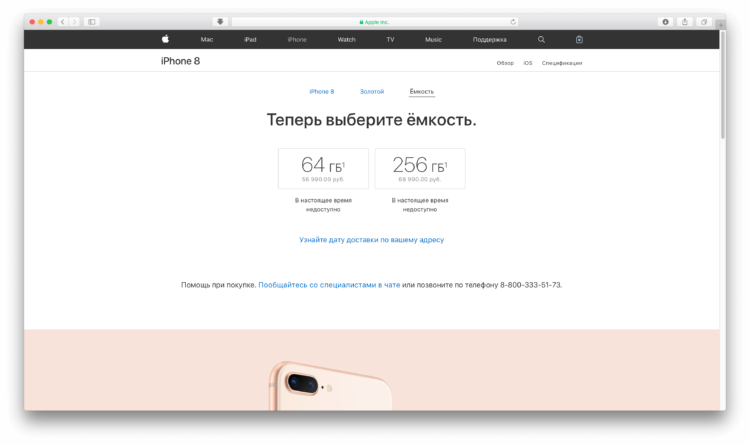Open the Mac menu item

207,40
